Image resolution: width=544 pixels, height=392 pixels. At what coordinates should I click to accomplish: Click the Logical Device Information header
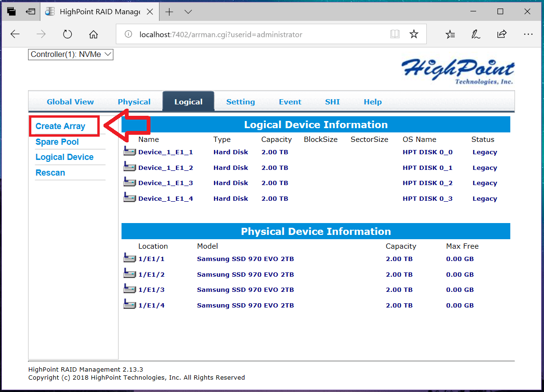316,124
